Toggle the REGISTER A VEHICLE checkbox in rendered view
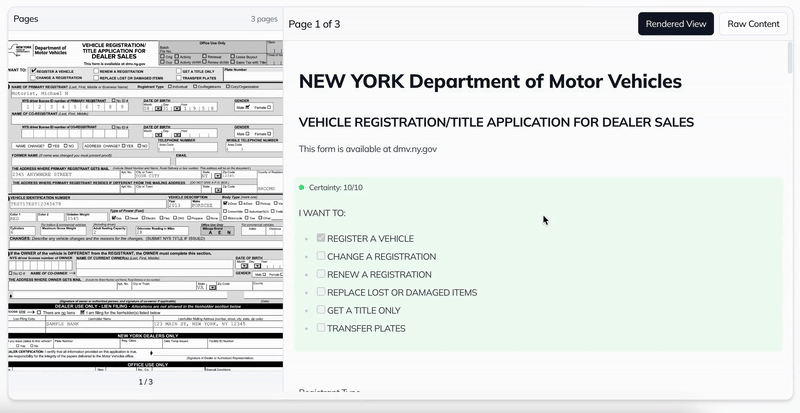The height and width of the screenshot is (413, 800). click(x=321, y=238)
